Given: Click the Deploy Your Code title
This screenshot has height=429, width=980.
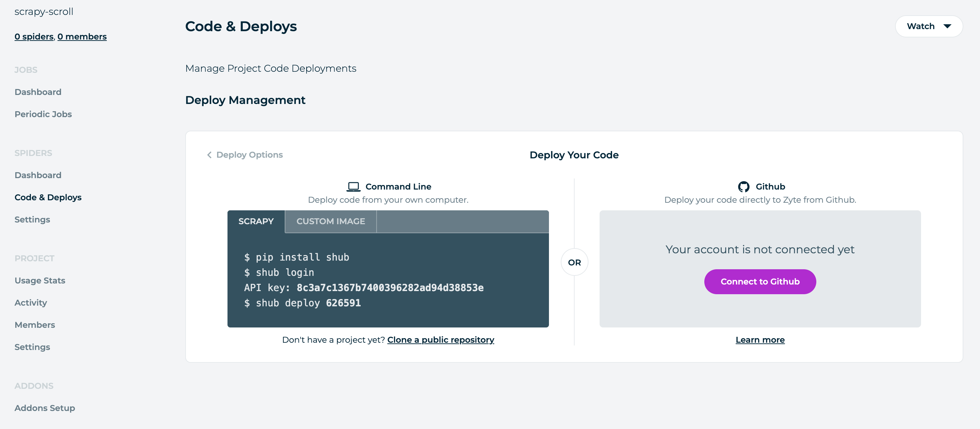Looking at the screenshot, I should pyautogui.click(x=574, y=155).
